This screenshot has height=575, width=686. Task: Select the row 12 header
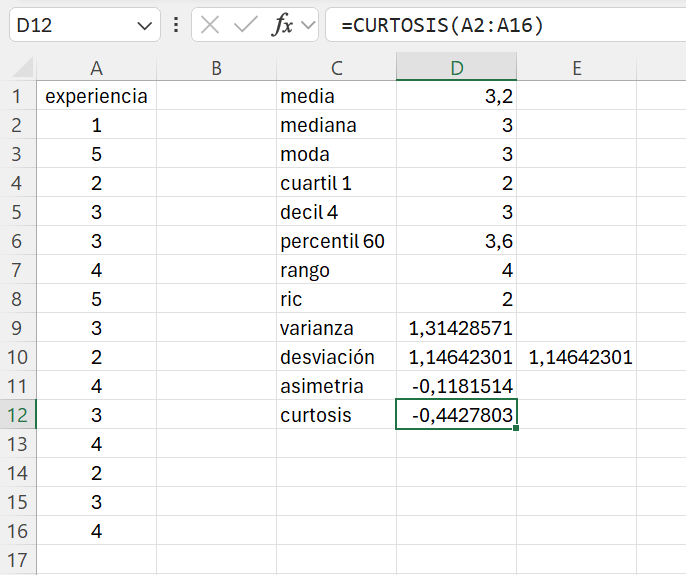[x=17, y=415]
